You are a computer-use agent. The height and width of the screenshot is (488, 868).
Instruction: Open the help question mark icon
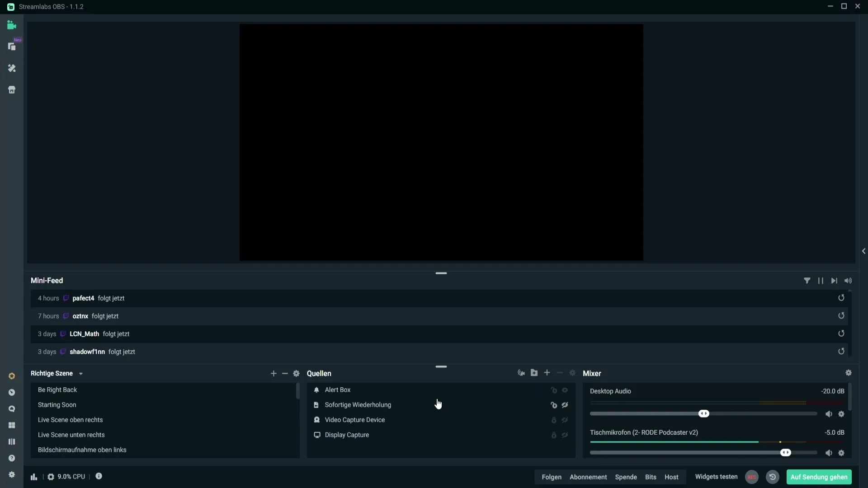(12, 458)
